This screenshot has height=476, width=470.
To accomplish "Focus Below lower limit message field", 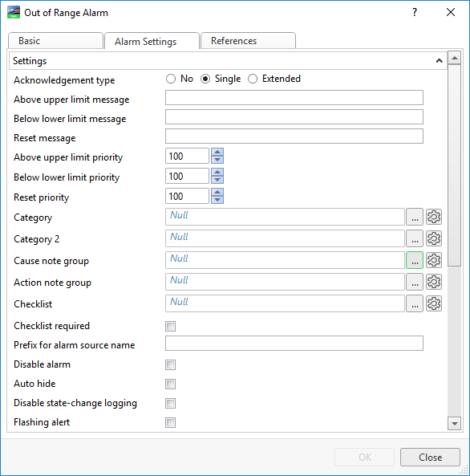I will (294, 117).
